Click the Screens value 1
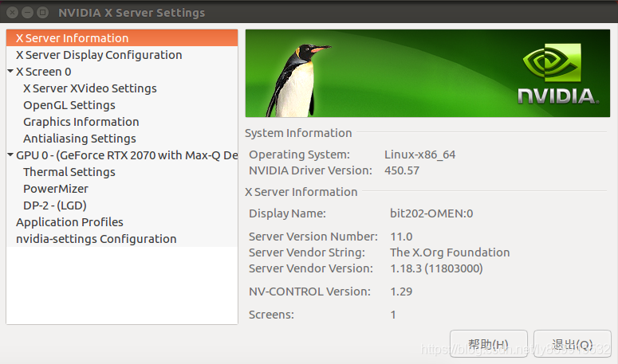 click(x=393, y=315)
